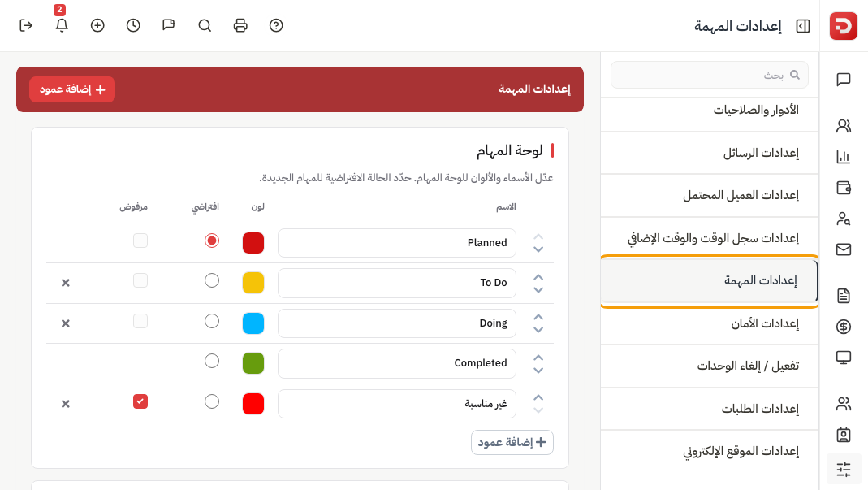Open إعدادات سجل الوقت والوقت الإضافي
Screen dimensions: 868x490
(709, 238)
